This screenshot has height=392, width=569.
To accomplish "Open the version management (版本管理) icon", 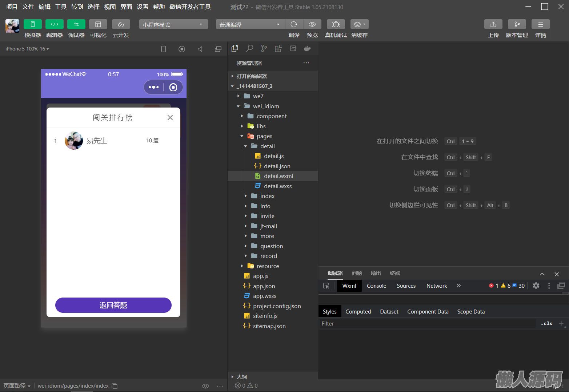I will (517, 24).
